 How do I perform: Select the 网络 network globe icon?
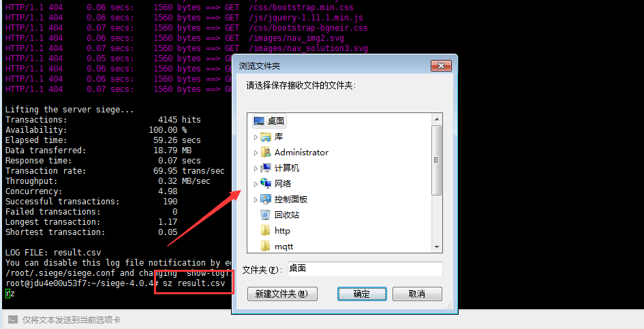tap(266, 184)
